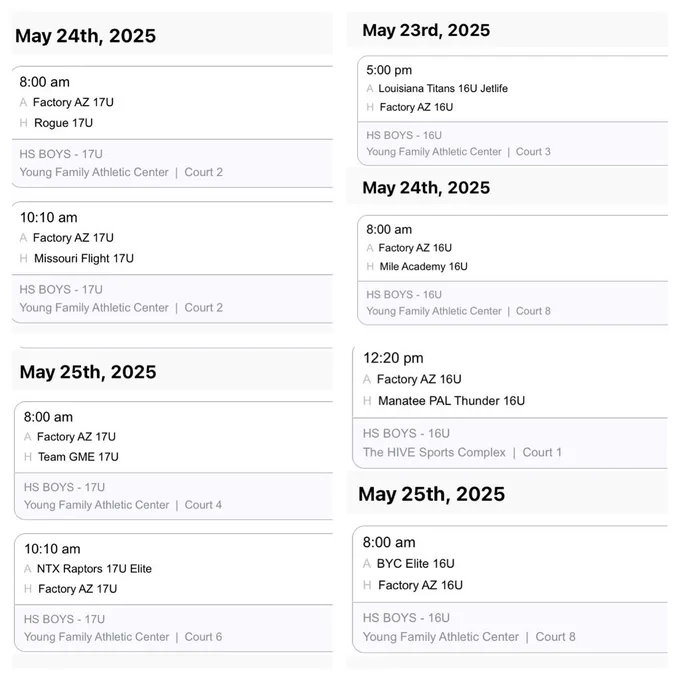
Task: Select the HS BOYS - 16U division label on Court 8, May 25th
Action: 406,618
